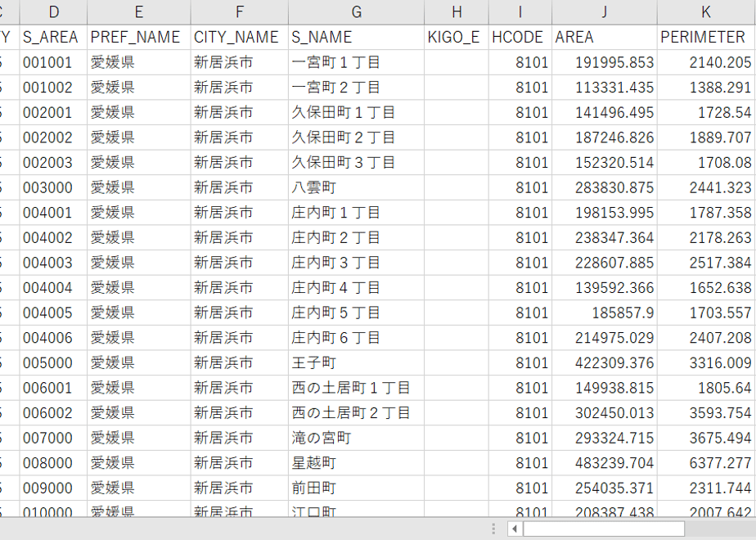Select column G header

pos(356,12)
